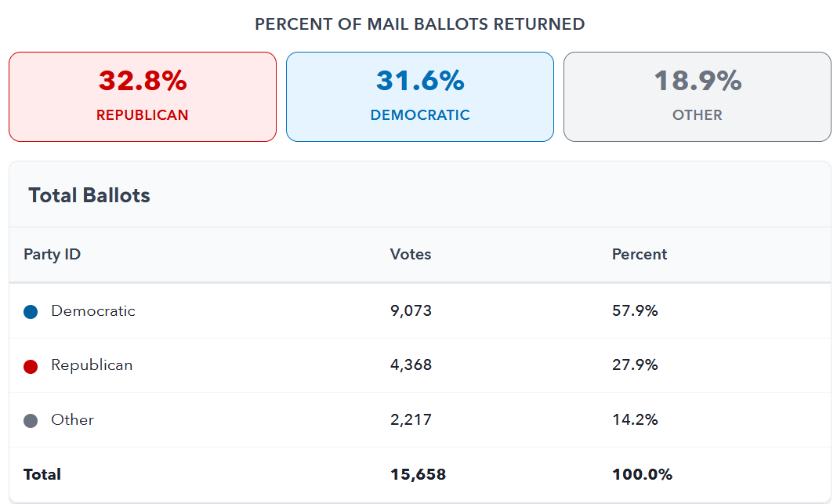
Task: Select the Democratic 31.6% card
Action: (420, 96)
